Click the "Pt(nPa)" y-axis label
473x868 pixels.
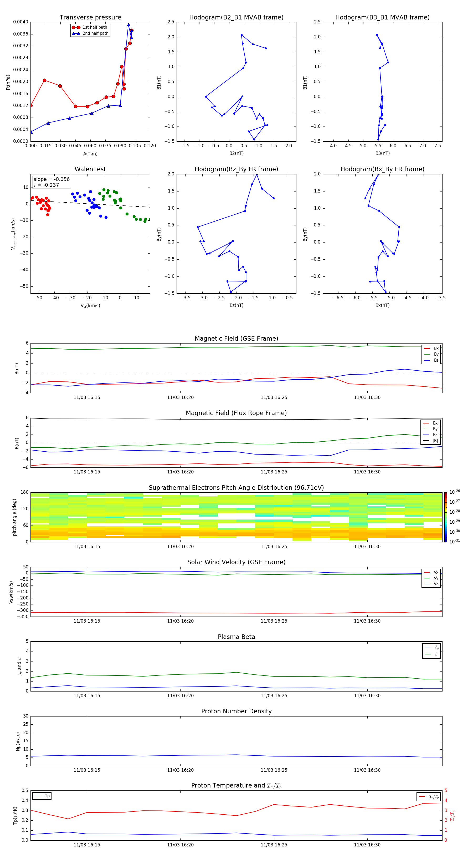pos(8,82)
